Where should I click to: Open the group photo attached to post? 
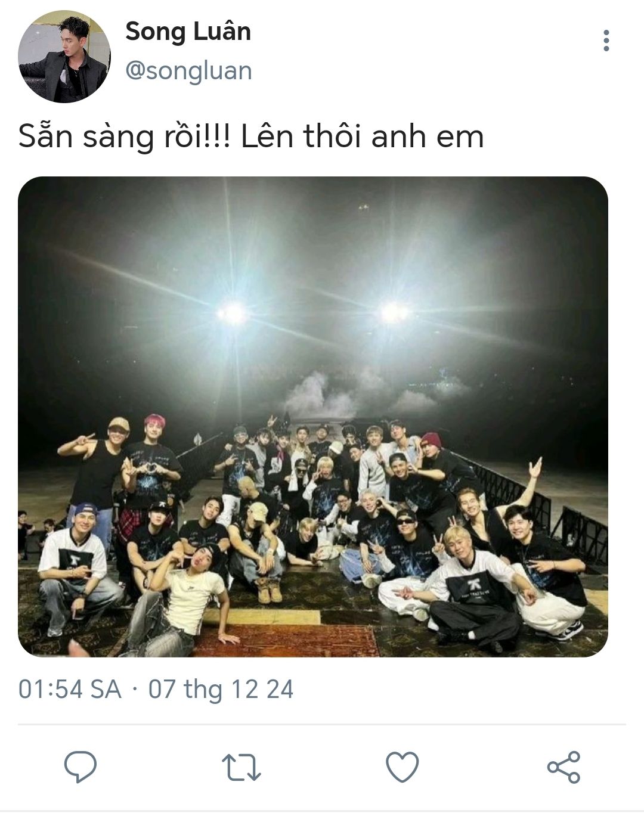click(x=313, y=417)
